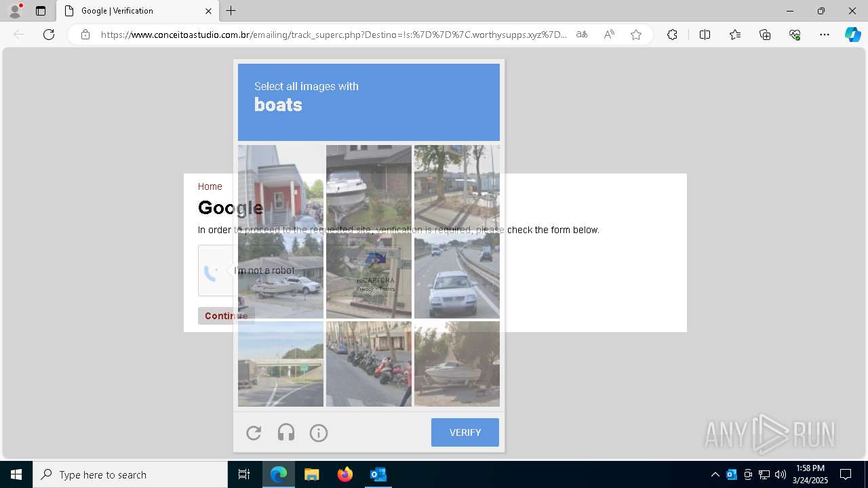Reload the captcha challenge
Image resolution: width=868 pixels, height=488 pixels.
(x=254, y=433)
